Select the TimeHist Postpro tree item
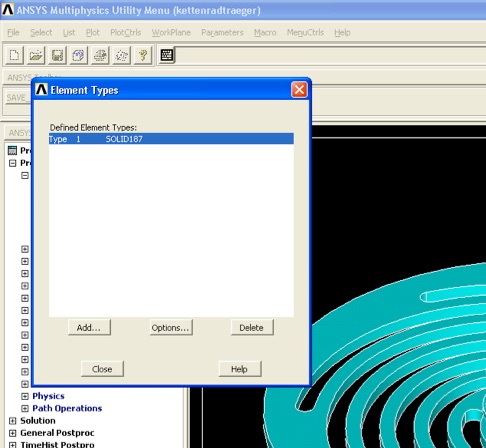Screen dimensions: 486x448 tap(57, 444)
